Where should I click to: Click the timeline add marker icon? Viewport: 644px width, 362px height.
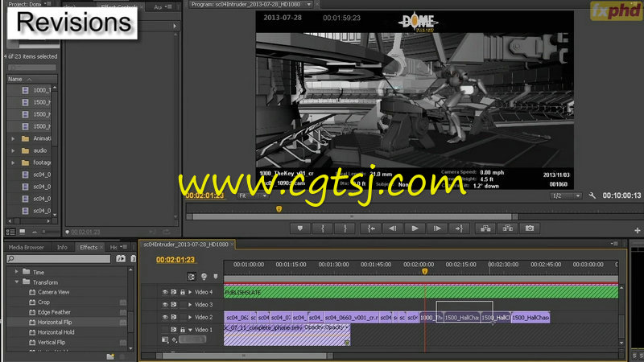coord(216,277)
